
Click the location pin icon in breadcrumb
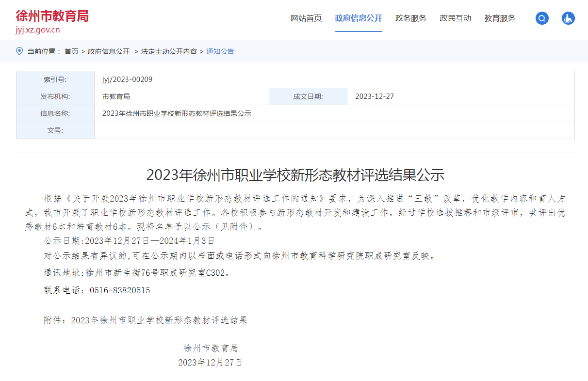[x=19, y=51]
